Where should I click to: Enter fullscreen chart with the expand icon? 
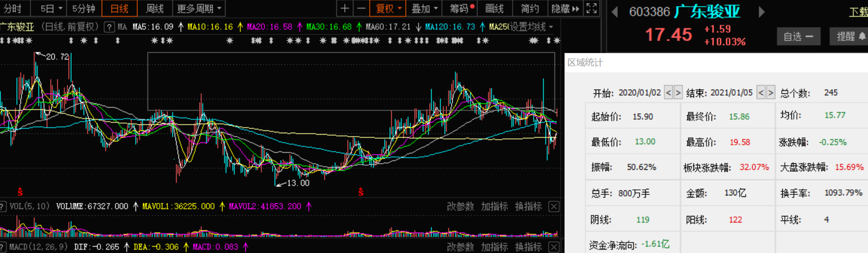pos(592,9)
